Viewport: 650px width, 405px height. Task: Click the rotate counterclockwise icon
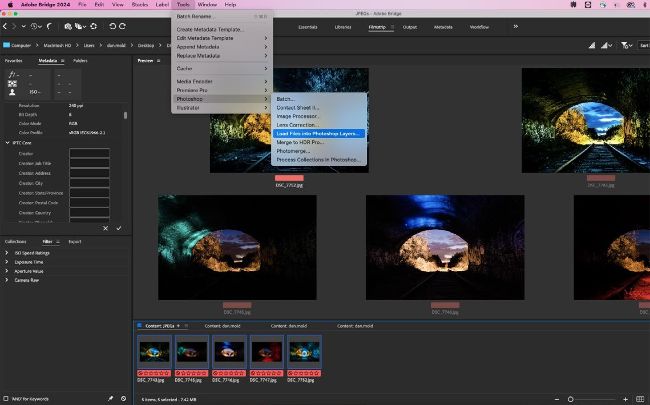(112, 25)
